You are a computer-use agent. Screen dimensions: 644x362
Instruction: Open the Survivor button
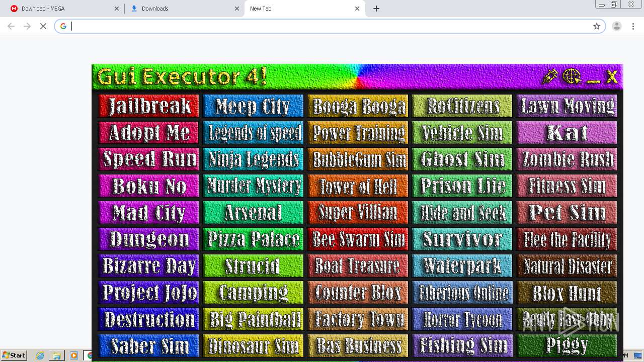tap(462, 239)
